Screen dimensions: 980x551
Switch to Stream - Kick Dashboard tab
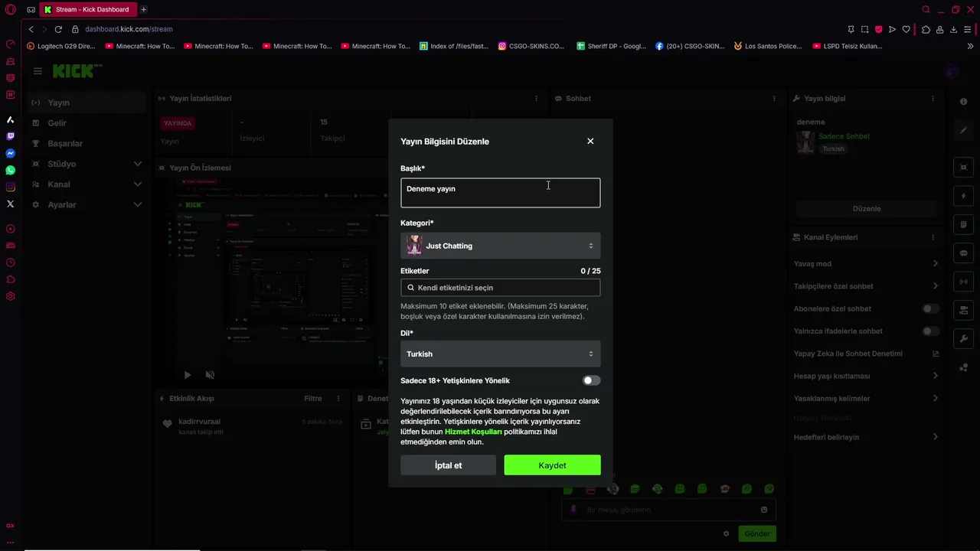tap(87, 10)
